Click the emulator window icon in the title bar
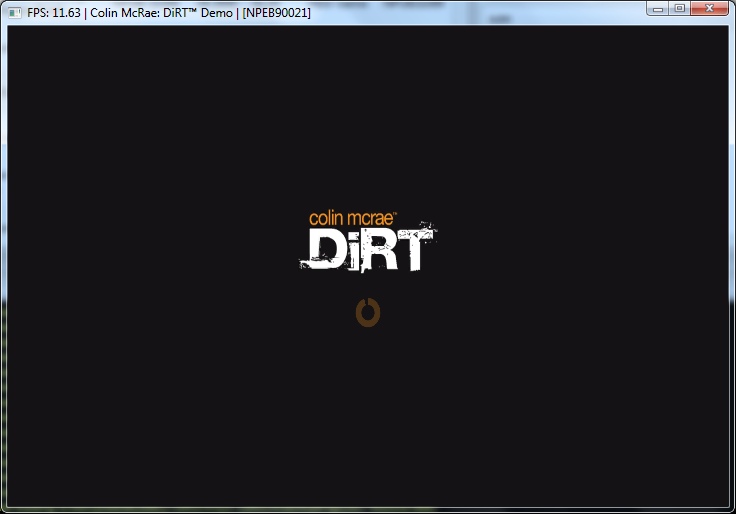Image resolution: width=736 pixels, height=514 pixels. point(15,13)
